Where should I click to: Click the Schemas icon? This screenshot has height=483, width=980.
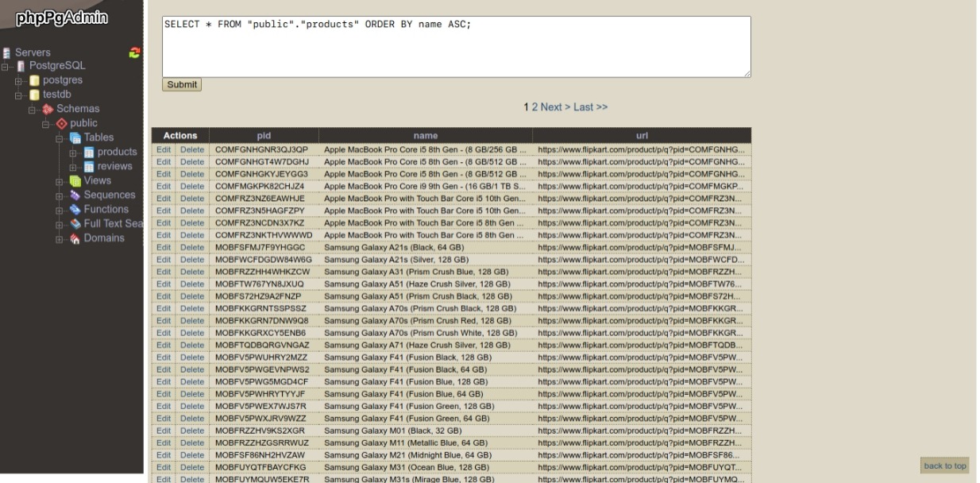point(48,109)
